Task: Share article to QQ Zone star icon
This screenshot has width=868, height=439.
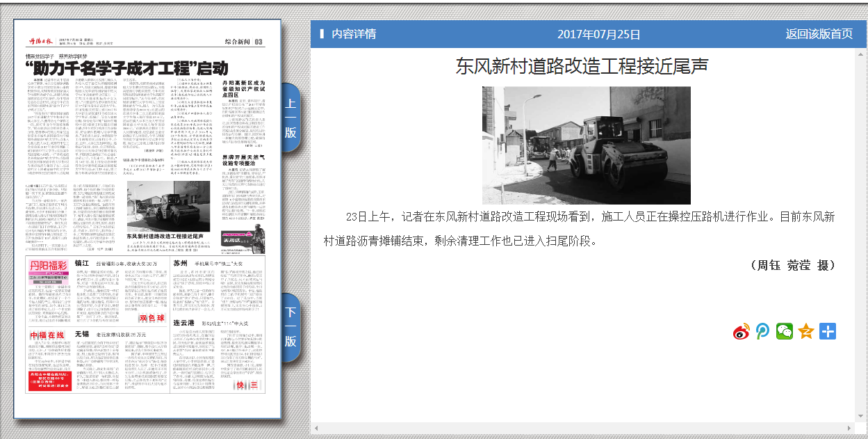Action: 806,331
